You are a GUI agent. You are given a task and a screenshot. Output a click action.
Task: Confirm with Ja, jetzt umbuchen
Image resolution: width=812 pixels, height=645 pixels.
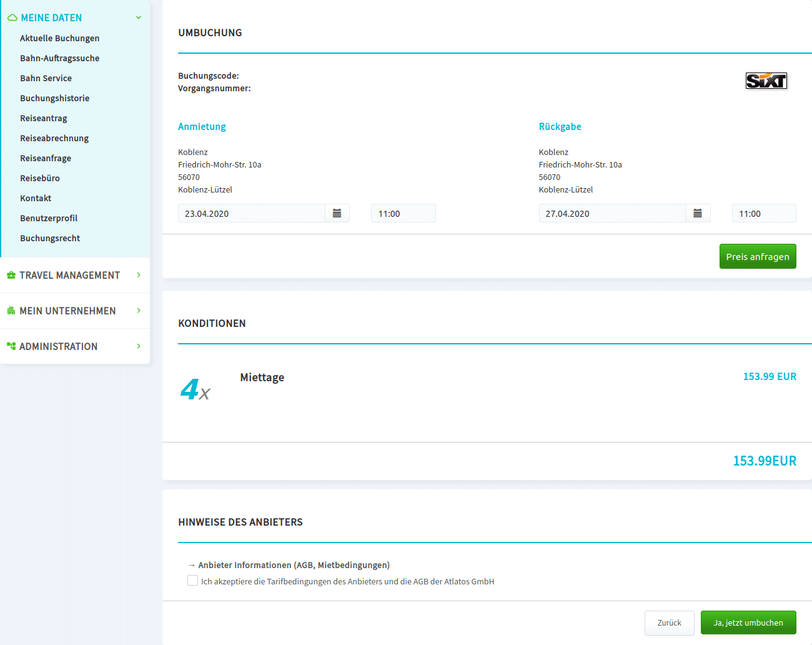tap(748, 622)
